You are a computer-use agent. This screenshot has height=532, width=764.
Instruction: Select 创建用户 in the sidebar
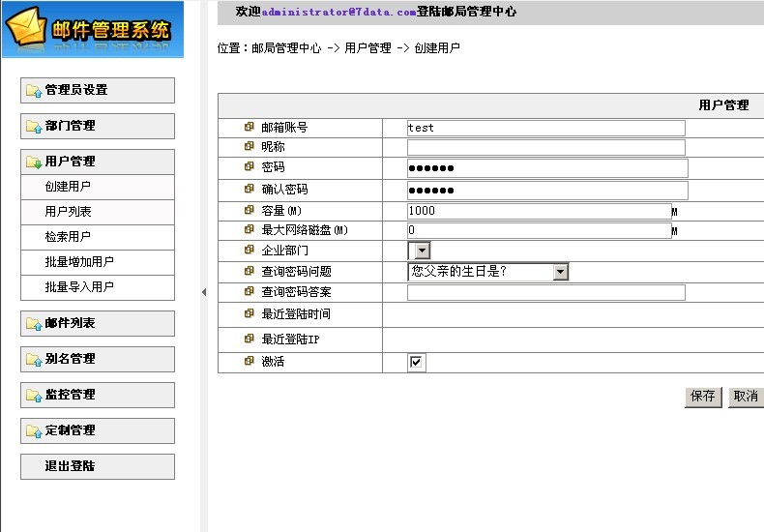pyautogui.click(x=98, y=187)
